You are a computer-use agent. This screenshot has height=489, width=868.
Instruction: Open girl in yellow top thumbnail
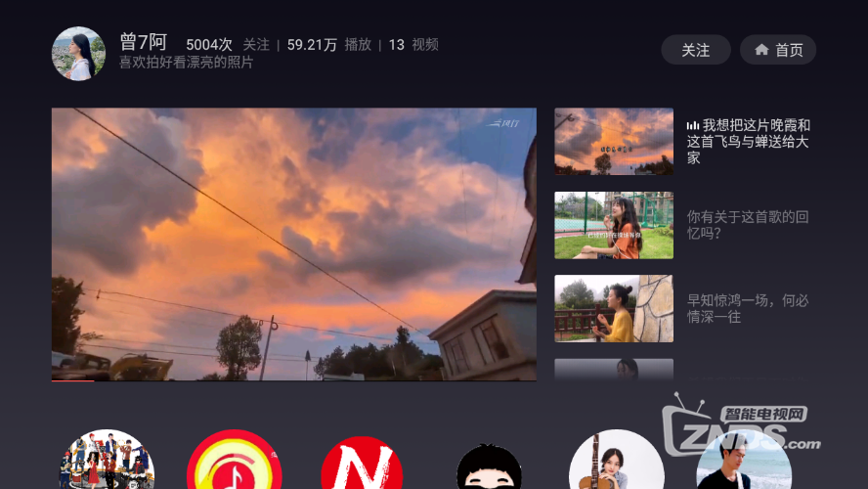(614, 308)
